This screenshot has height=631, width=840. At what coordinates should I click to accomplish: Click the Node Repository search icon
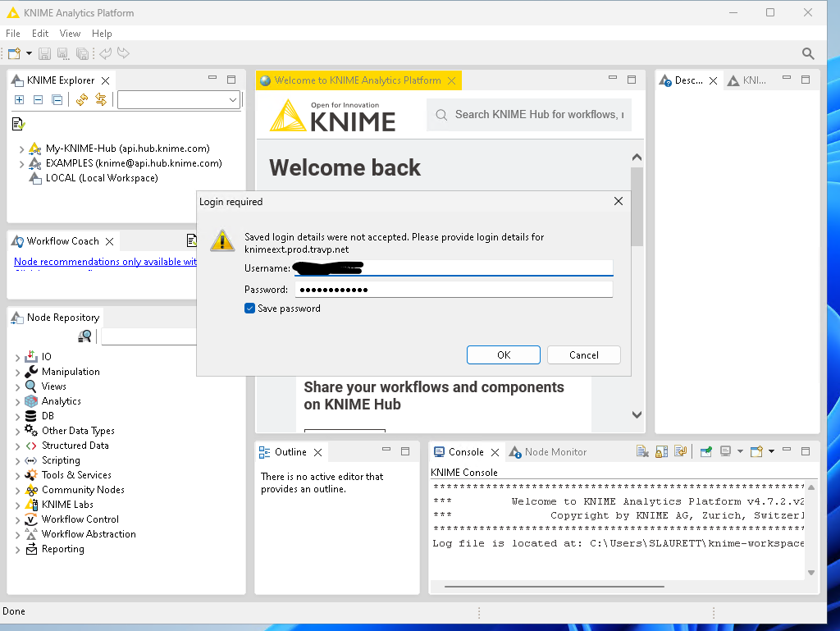pyautogui.click(x=84, y=336)
